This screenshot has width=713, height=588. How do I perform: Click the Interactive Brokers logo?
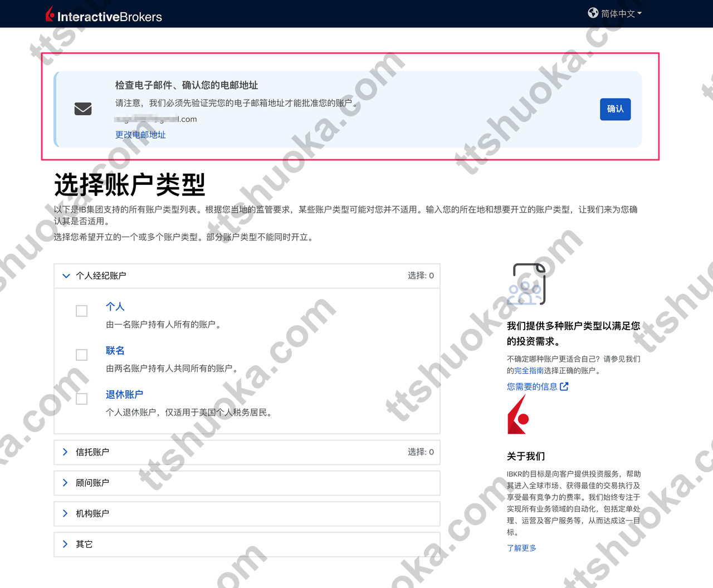click(104, 14)
